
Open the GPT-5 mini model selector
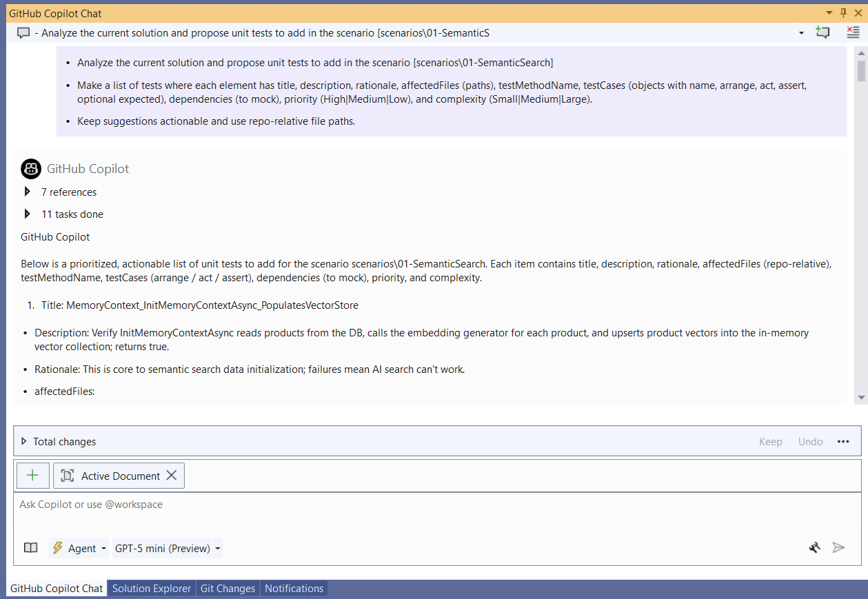[x=168, y=548]
